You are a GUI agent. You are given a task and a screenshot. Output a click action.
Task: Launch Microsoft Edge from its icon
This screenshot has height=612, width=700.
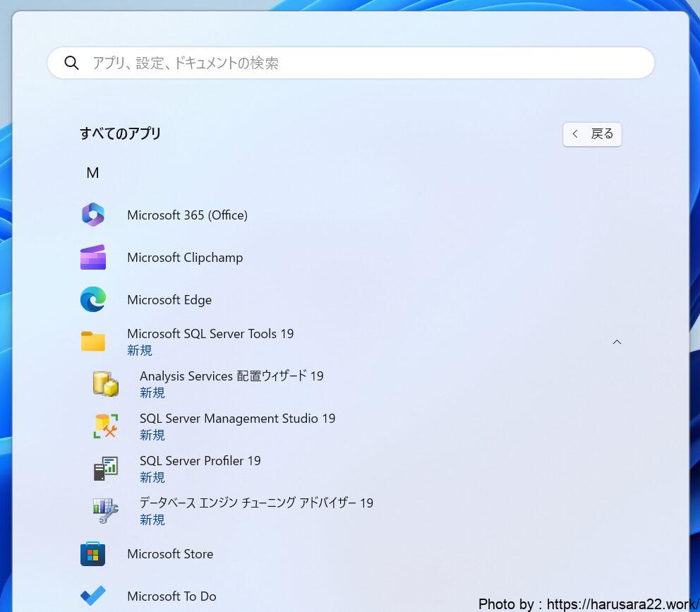point(93,300)
